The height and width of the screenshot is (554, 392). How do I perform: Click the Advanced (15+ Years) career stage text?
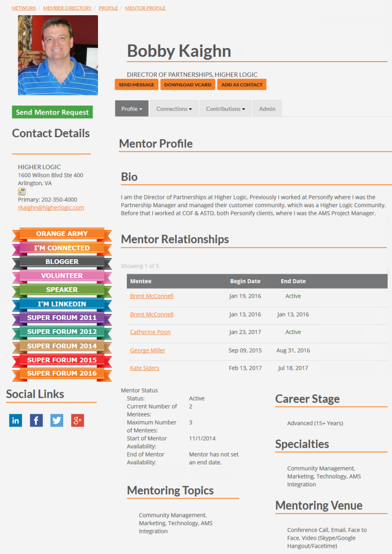(x=315, y=423)
